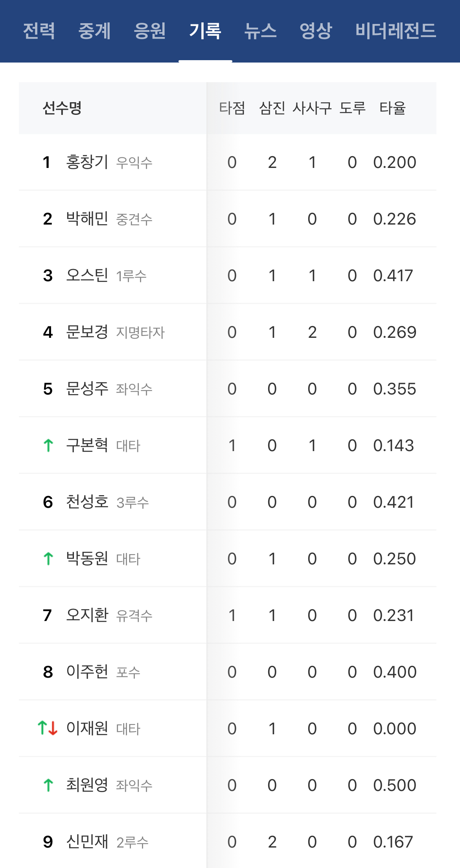Click the 삼진 column header
Screen dimensions: 460x868
coord(272,108)
